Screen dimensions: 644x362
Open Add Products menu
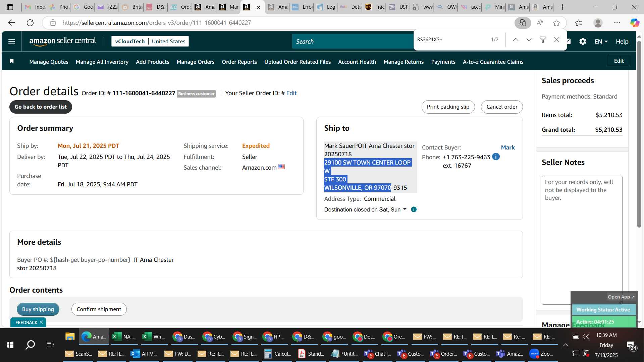click(152, 62)
